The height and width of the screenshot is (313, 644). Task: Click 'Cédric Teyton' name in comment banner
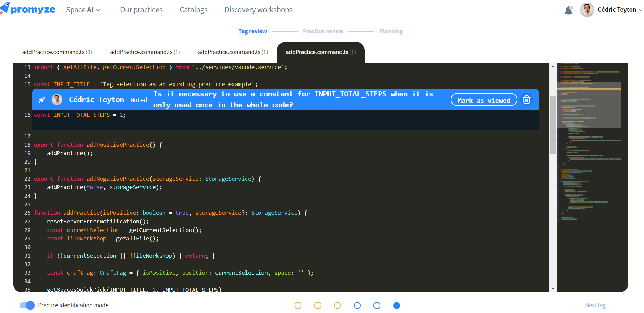pyautogui.click(x=97, y=100)
